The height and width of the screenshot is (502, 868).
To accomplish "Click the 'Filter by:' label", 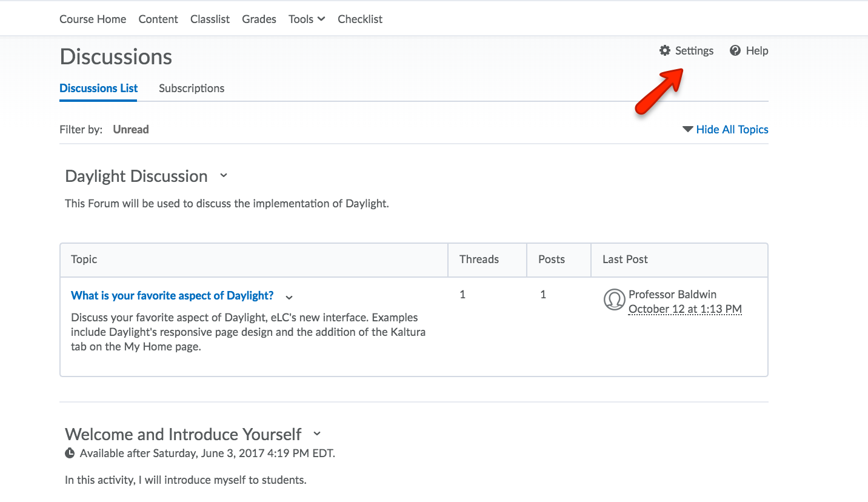I will tap(81, 129).
